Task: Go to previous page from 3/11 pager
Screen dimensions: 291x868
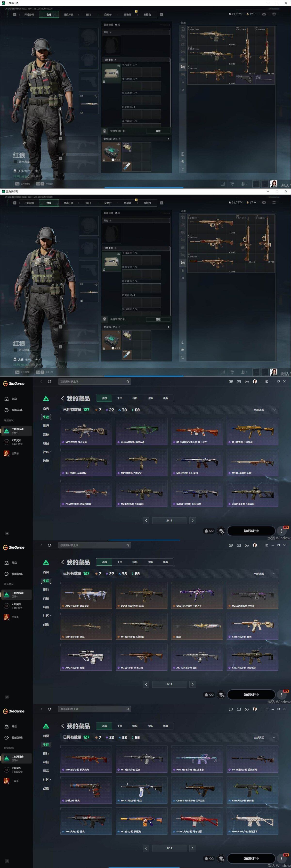Action: click(x=146, y=848)
